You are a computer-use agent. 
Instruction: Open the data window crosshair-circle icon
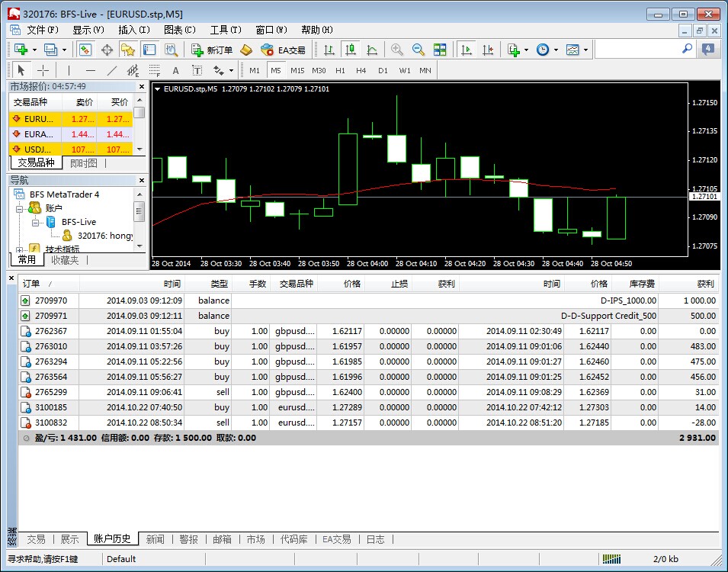pos(107,50)
